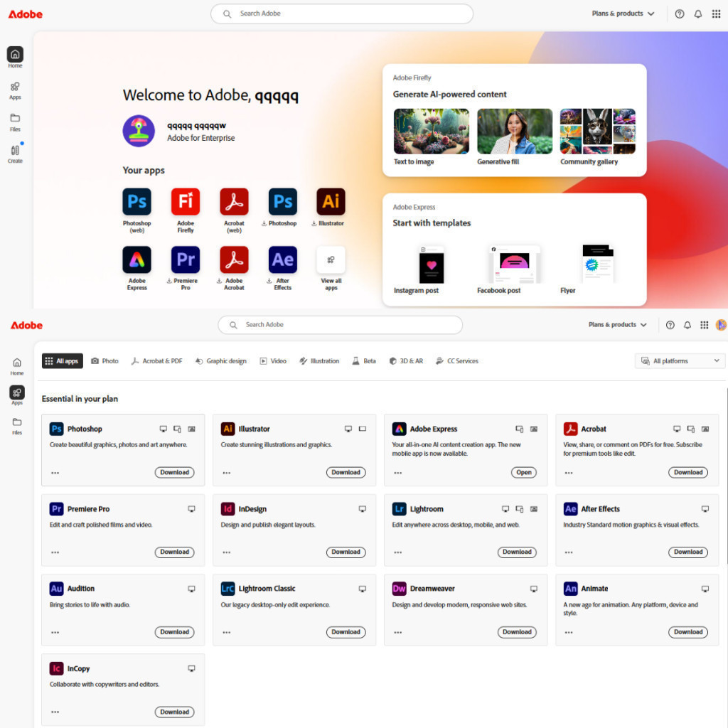The width and height of the screenshot is (728, 728).
Task: Open Photoshop (web) icon in Your apps
Action: (x=136, y=202)
